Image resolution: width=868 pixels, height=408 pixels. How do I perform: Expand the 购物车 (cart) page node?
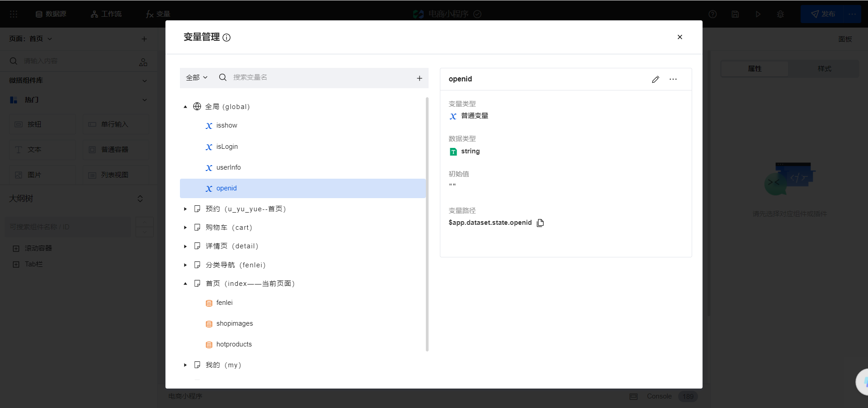[185, 228]
